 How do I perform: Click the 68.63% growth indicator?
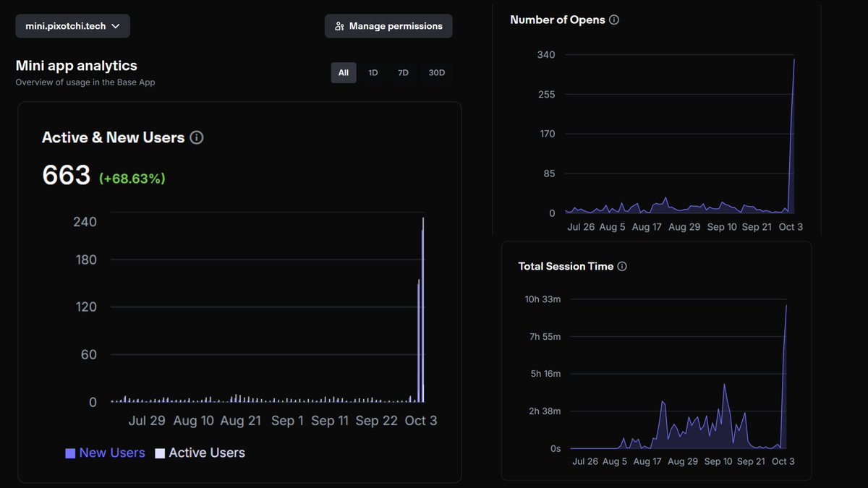(x=131, y=178)
